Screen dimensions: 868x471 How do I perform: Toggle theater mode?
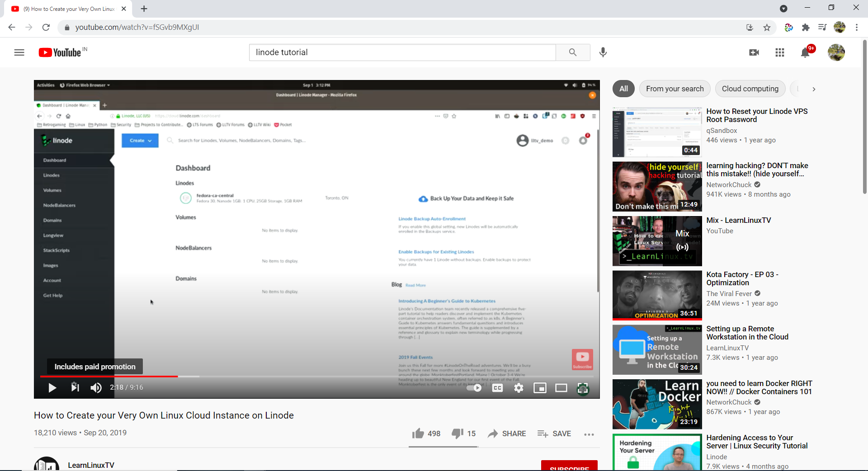click(x=561, y=388)
